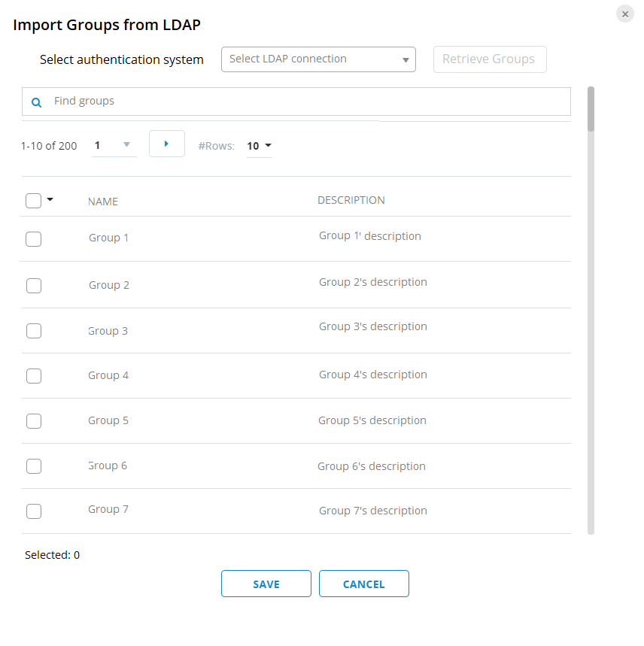Tick the Group 7 checkbox
This screenshot has width=644, height=646.
tap(33, 511)
